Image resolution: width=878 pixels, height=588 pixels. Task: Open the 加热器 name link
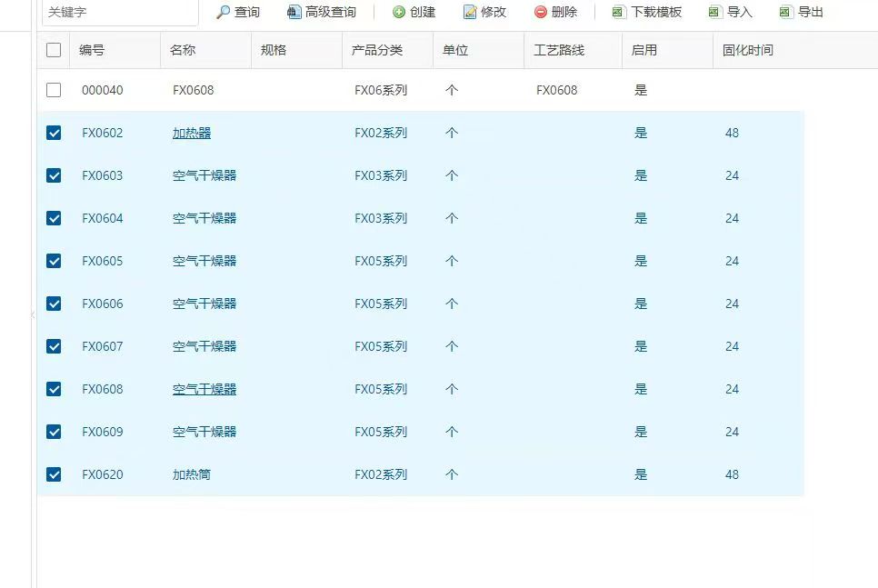(192, 133)
